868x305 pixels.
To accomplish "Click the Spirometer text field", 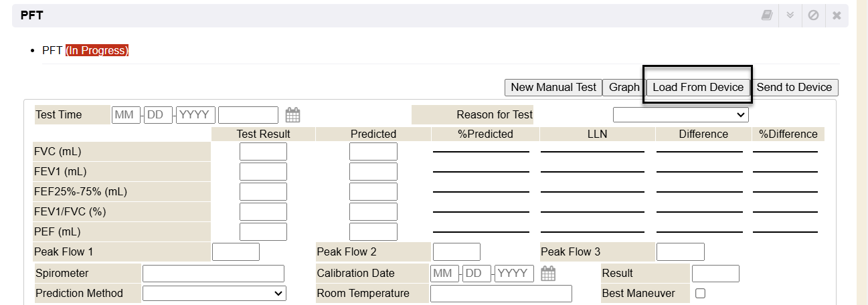I will [x=213, y=274].
